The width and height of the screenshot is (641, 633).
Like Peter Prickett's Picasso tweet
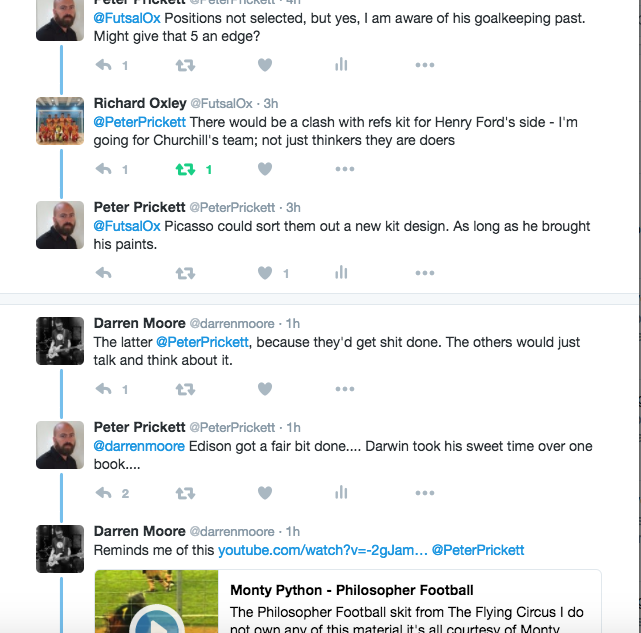265,273
